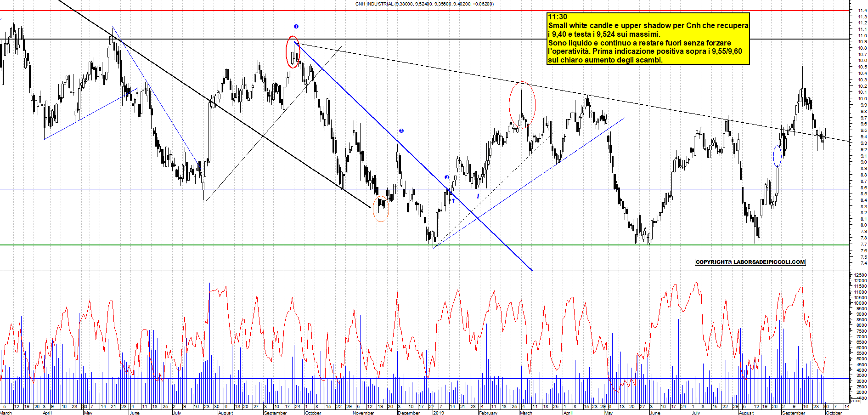Click the COPYRIGHT@ LABORSADEIPICCOLI.COM label
The height and width of the screenshot is (415, 868).
750,262
